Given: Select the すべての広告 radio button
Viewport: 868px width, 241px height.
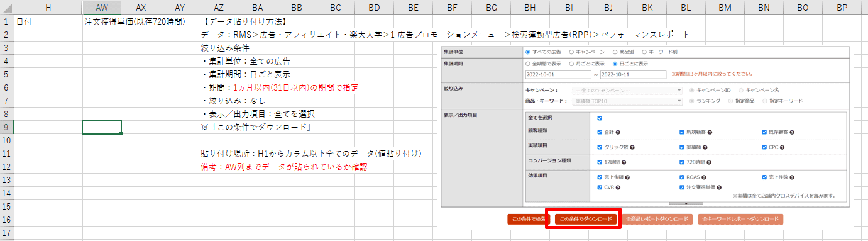Looking at the screenshot, I should [x=527, y=52].
